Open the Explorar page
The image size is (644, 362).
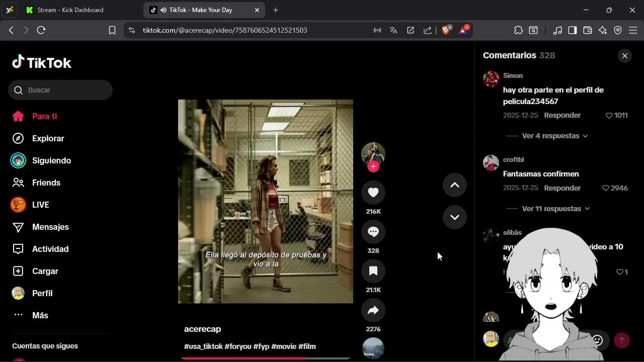(38, 138)
